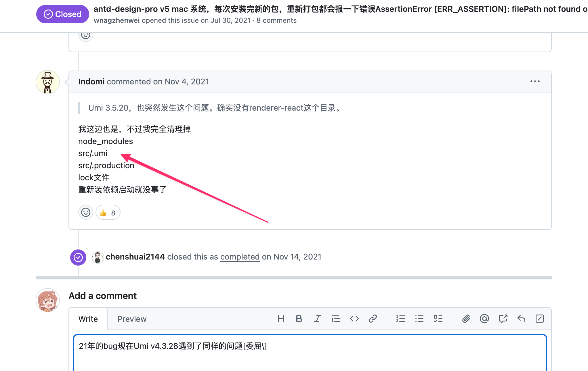Image resolution: width=588 pixels, height=371 pixels.
Task: Insert an unordered bullet list
Action: (x=419, y=319)
